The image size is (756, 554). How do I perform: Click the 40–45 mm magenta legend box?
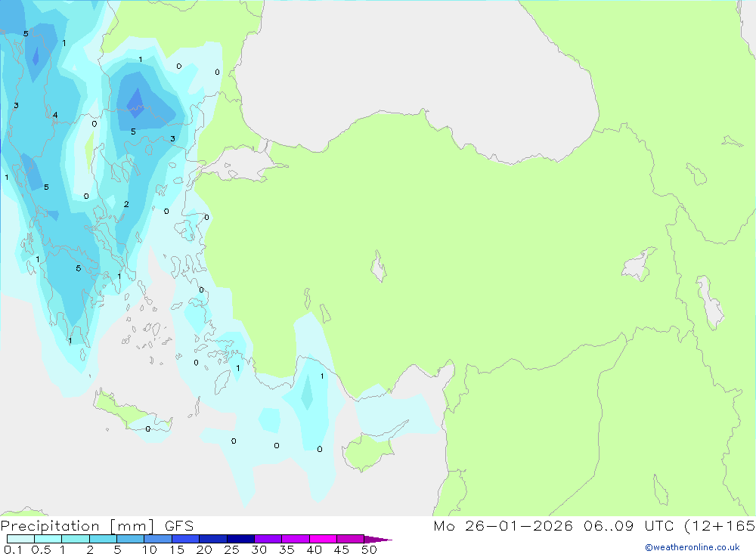tap(323, 539)
